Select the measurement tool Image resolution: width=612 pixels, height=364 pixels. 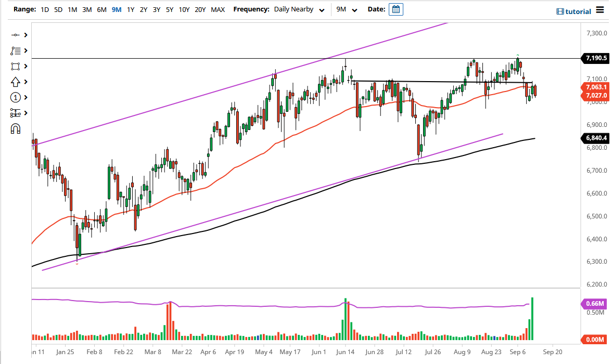(x=15, y=113)
